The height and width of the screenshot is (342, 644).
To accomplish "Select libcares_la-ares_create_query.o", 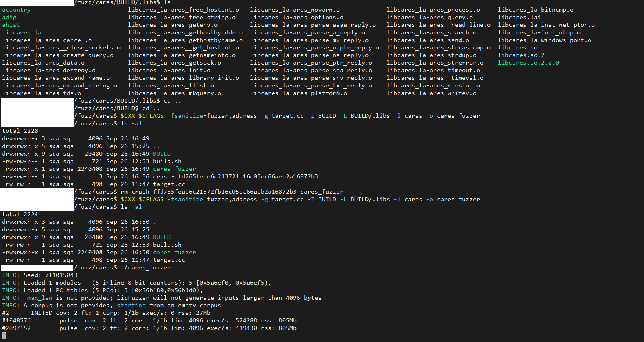I will (x=57, y=55).
